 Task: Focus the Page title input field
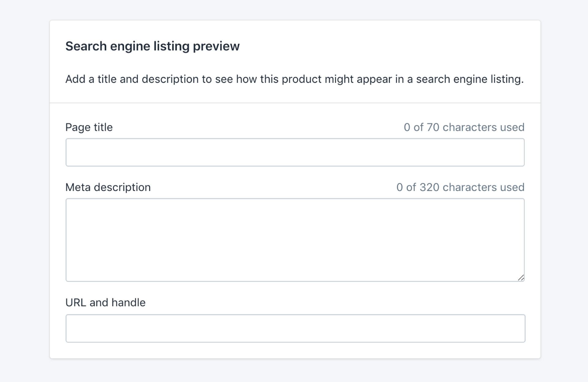[295, 152]
